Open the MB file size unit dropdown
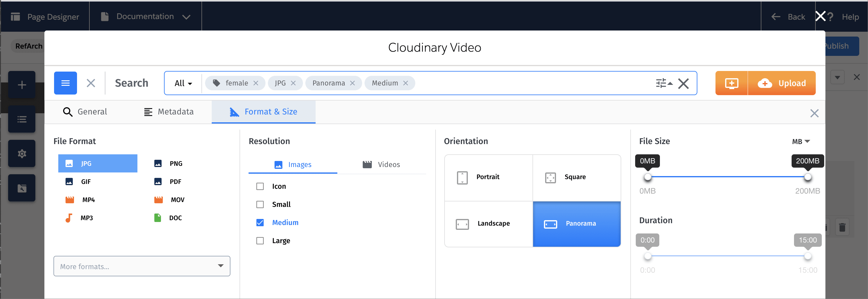Image resolution: width=868 pixels, height=299 pixels. pos(801,141)
